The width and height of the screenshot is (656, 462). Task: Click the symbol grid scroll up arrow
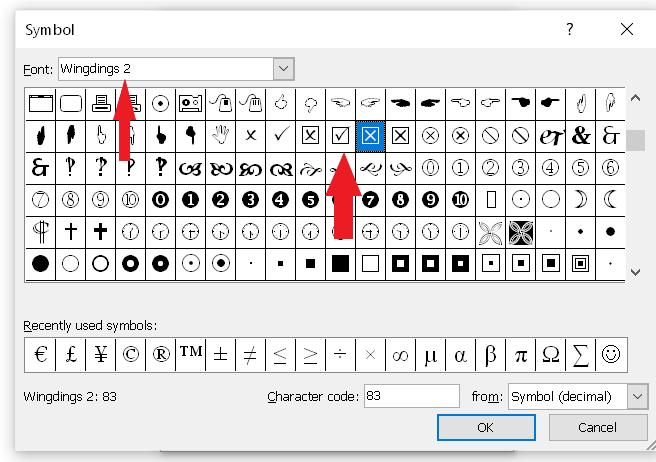[x=636, y=99]
